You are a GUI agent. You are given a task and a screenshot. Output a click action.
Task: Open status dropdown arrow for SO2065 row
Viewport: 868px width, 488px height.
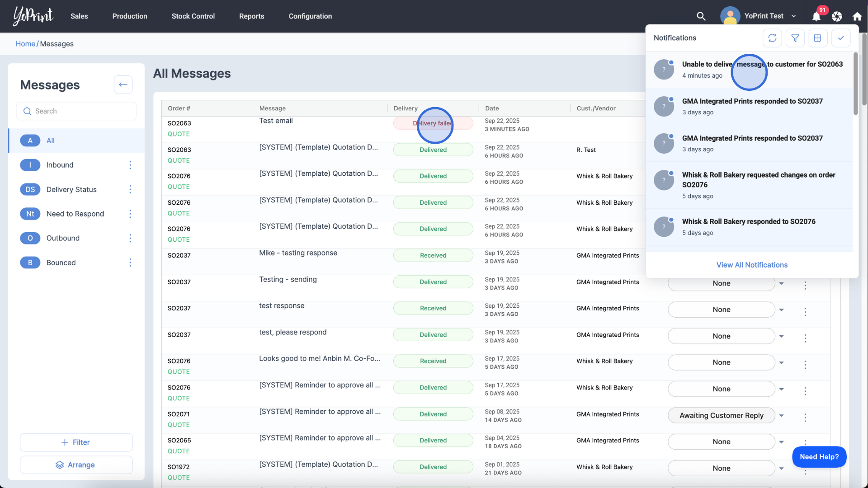coord(781,442)
